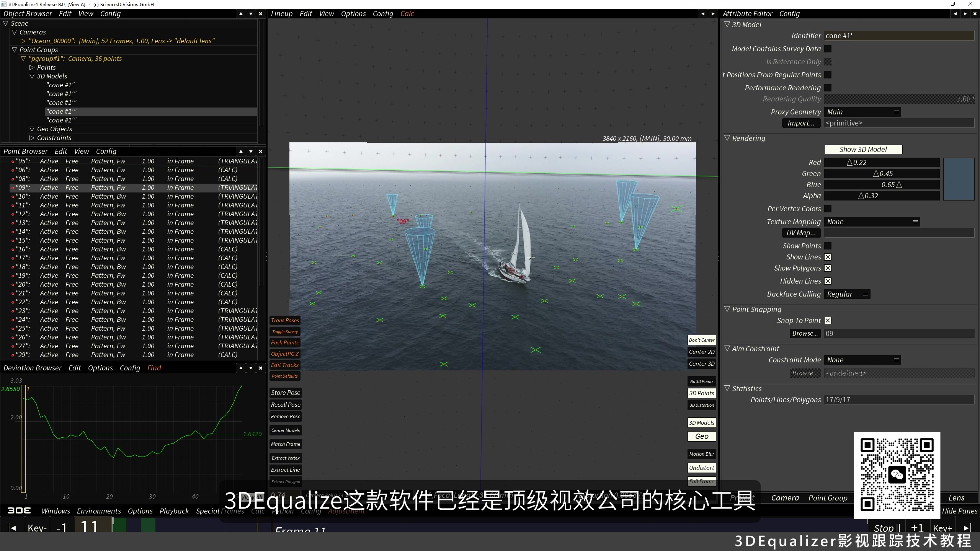
Task: Activate Full Frame display mode
Action: (x=701, y=481)
